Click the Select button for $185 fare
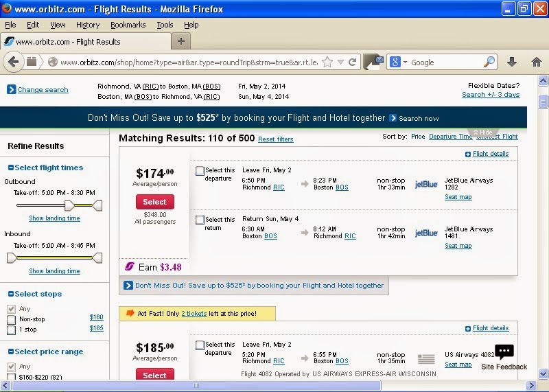Image resolution: width=549 pixels, height=392 pixels. [155, 374]
